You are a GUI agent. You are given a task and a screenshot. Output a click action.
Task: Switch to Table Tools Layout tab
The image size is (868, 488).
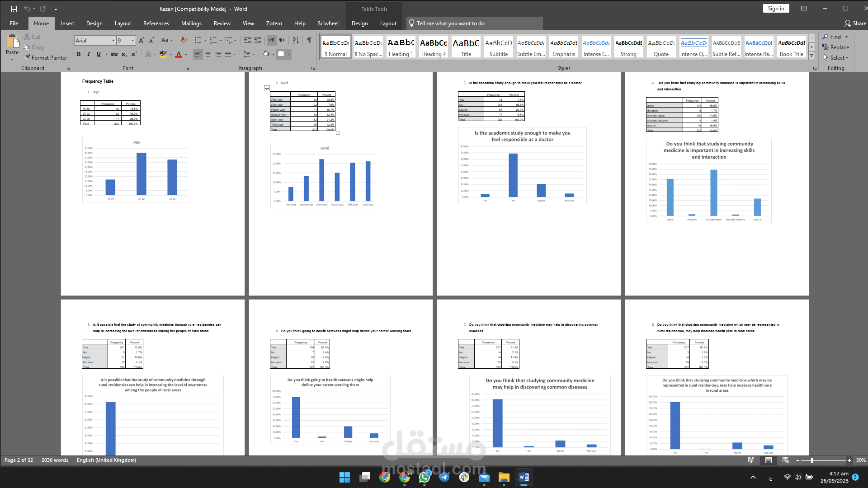[388, 23]
